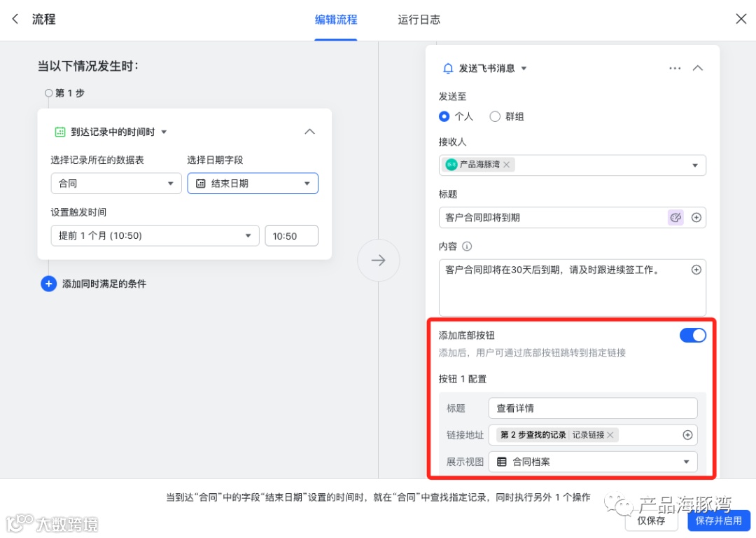Image resolution: width=756 pixels, height=538 pixels.
Task: Open the 提前 1 个月 trigger time dropdown
Action: 155,235
